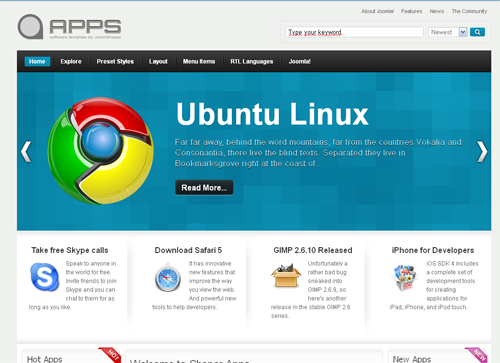Click 'Download Safari 5' heading
Screen dimensions: 500x363
(x=188, y=250)
